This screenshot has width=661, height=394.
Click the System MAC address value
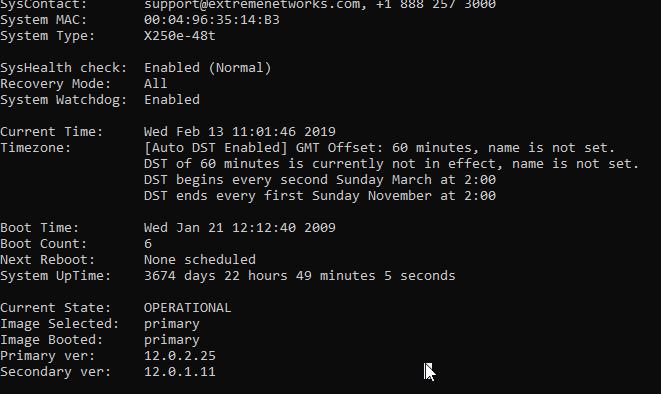[x=212, y=20]
